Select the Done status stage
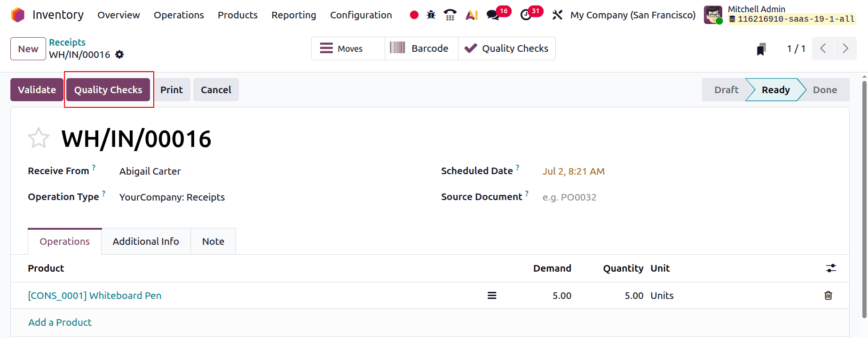Image resolution: width=868 pixels, height=338 pixels. (825, 90)
